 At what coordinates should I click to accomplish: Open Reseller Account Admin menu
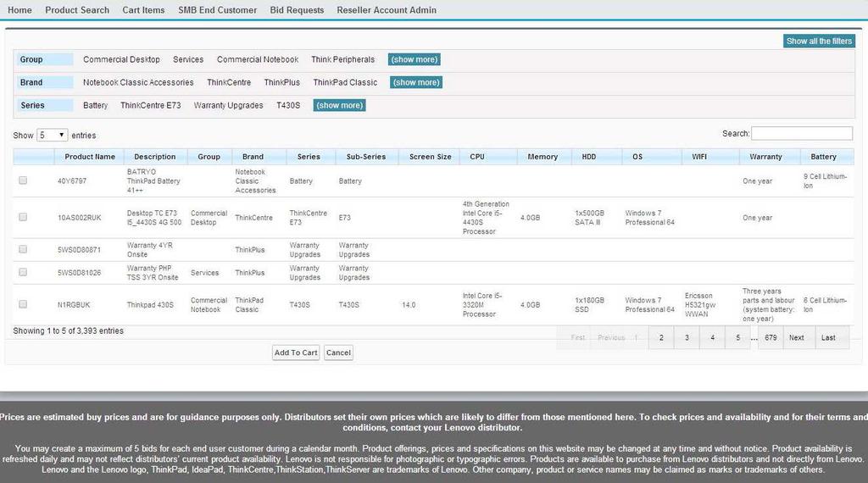[387, 10]
